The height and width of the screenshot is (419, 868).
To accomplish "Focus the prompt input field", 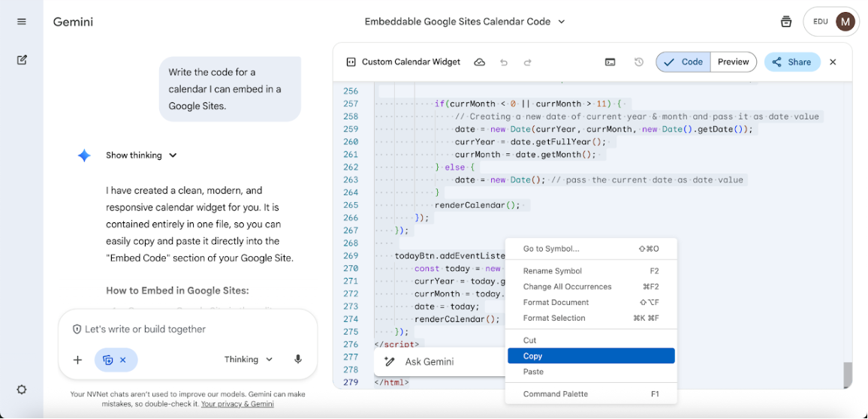I will click(188, 330).
